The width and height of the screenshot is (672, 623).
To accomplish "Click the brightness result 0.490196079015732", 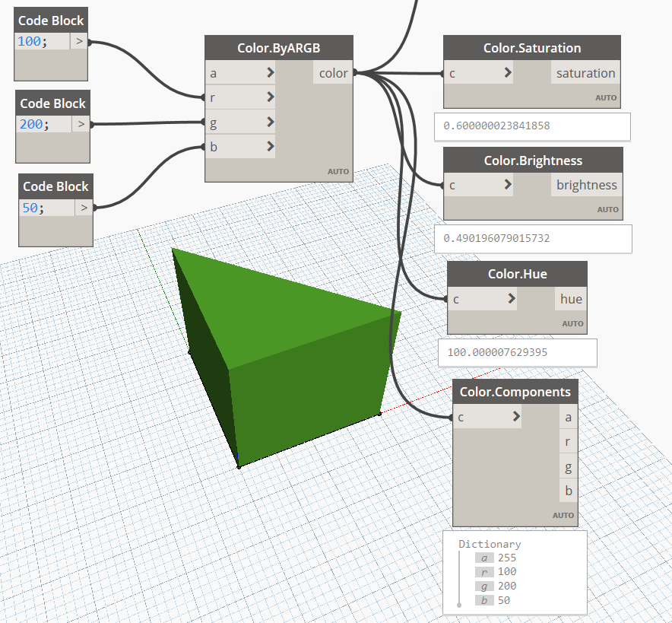I will 496,238.
